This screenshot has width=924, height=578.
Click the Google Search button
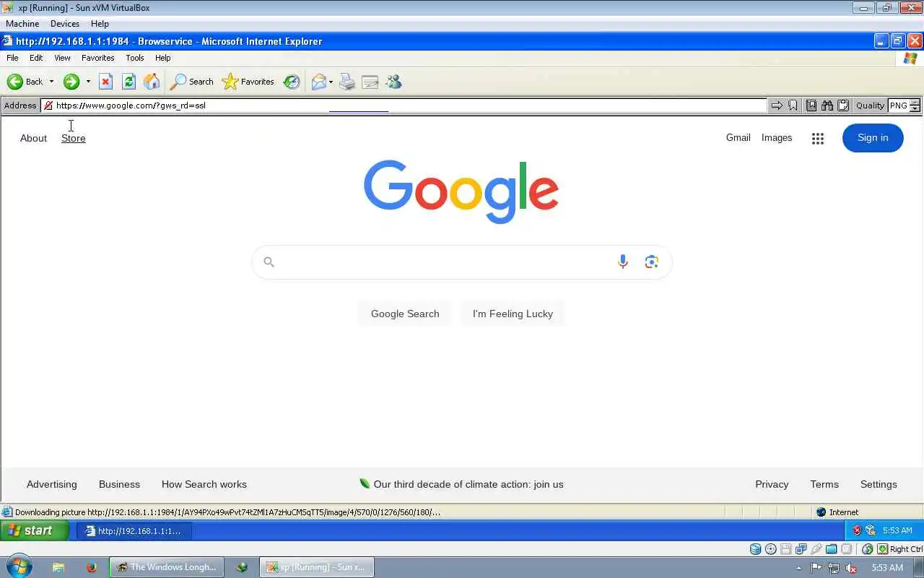[x=405, y=314]
